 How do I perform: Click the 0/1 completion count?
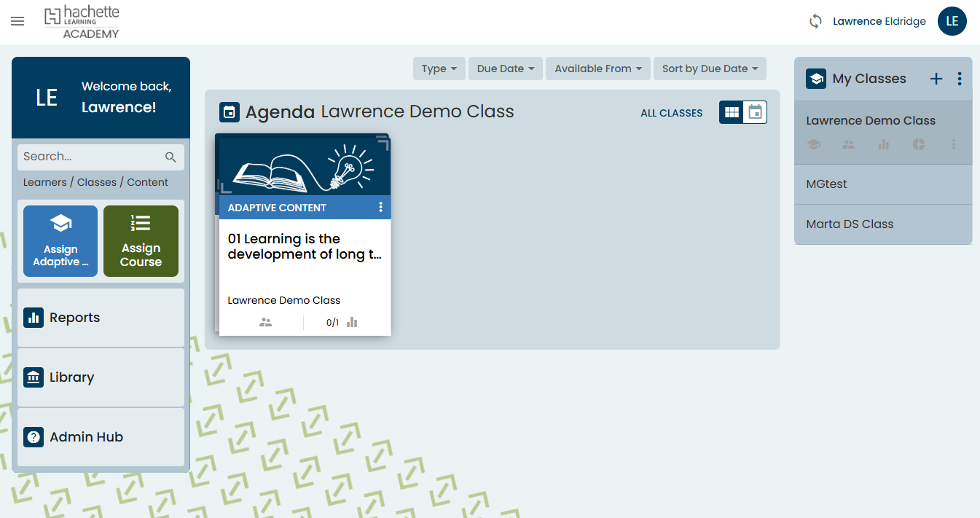click(x=332, y=322)
